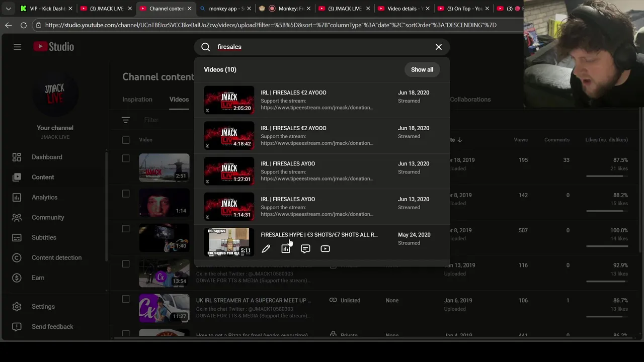The image size is (644, 362).
Task: Open the 2:05:20 IRL FIRESALES €2 AYOOO result
Action: pyautogui.click(x=322, y=100)
